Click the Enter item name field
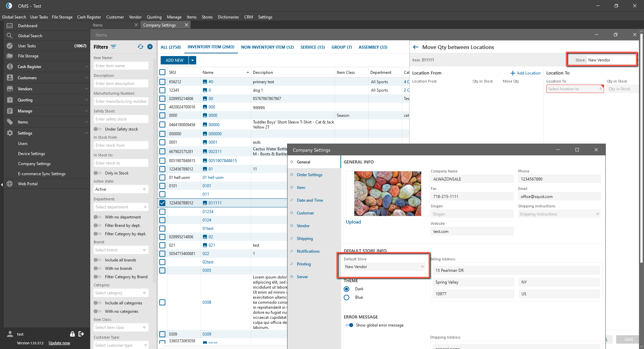Viewport: 644px width, 349px height. tap(121, 66)
